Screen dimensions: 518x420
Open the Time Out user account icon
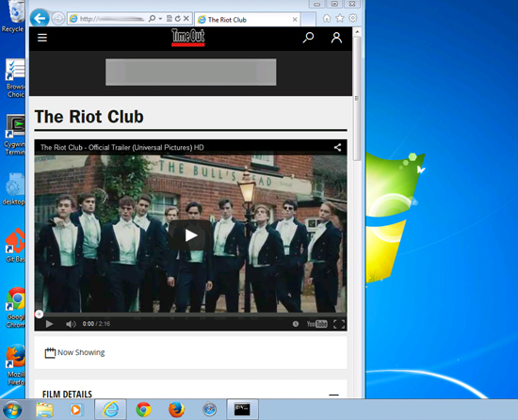coord(336,38)
